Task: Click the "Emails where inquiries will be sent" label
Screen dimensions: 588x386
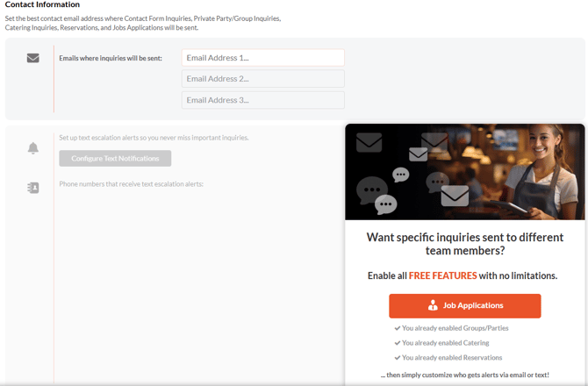Action: [x=110, y=59]
